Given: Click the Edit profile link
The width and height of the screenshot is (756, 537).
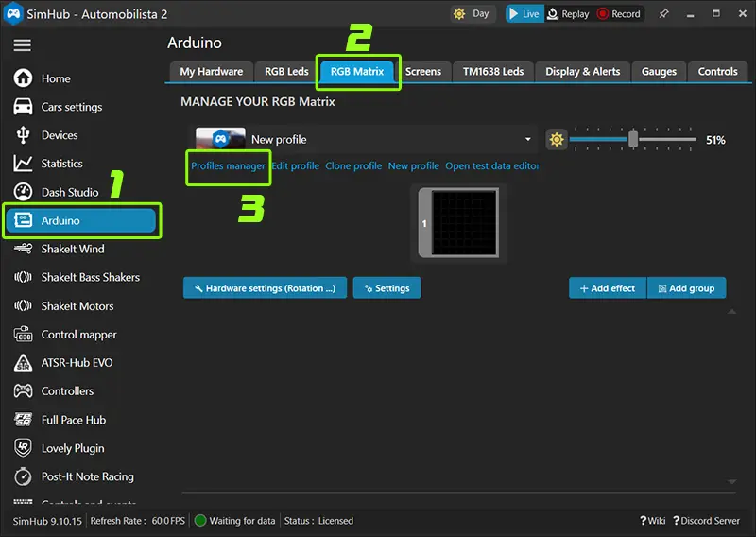Looking at the screenshot, I should tap(295, 166).
